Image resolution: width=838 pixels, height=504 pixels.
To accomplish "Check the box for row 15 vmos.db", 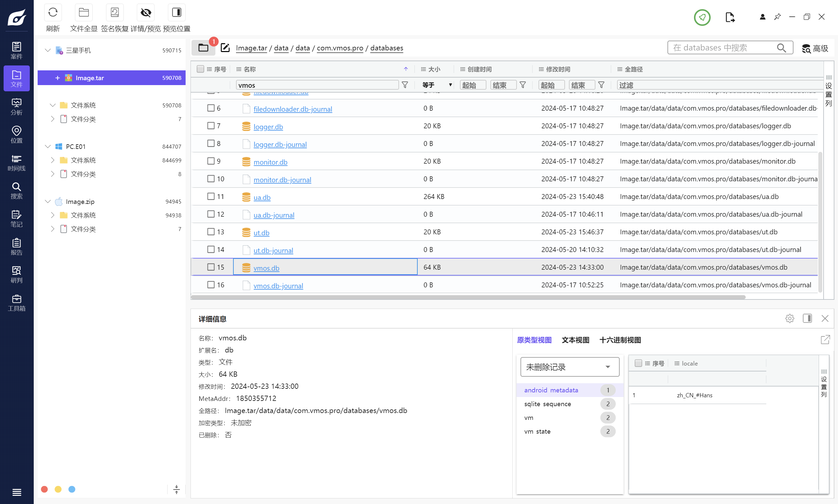I will tap(211, 267).
